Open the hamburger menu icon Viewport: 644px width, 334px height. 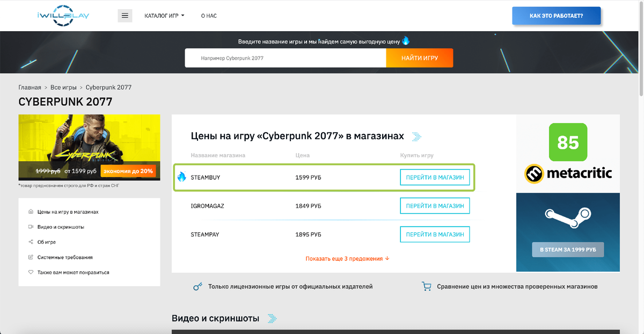point(125,16)
